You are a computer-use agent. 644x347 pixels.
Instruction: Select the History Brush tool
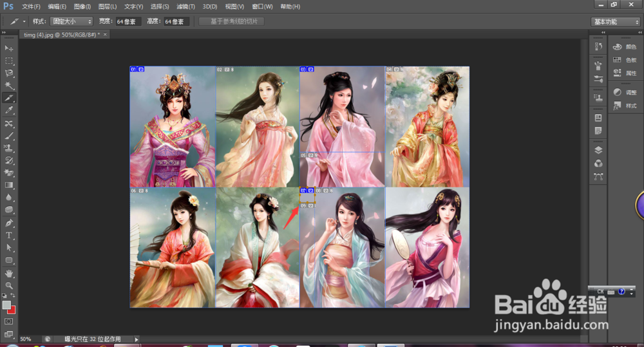8,160
